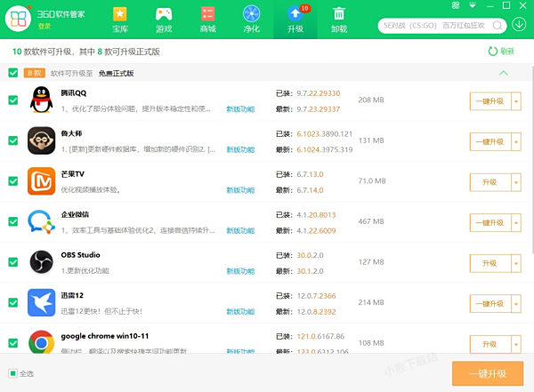The image size is (534, 392).
Task: Click 一键升级 button for 腾讯QQ
Action: tap(490, 101)
